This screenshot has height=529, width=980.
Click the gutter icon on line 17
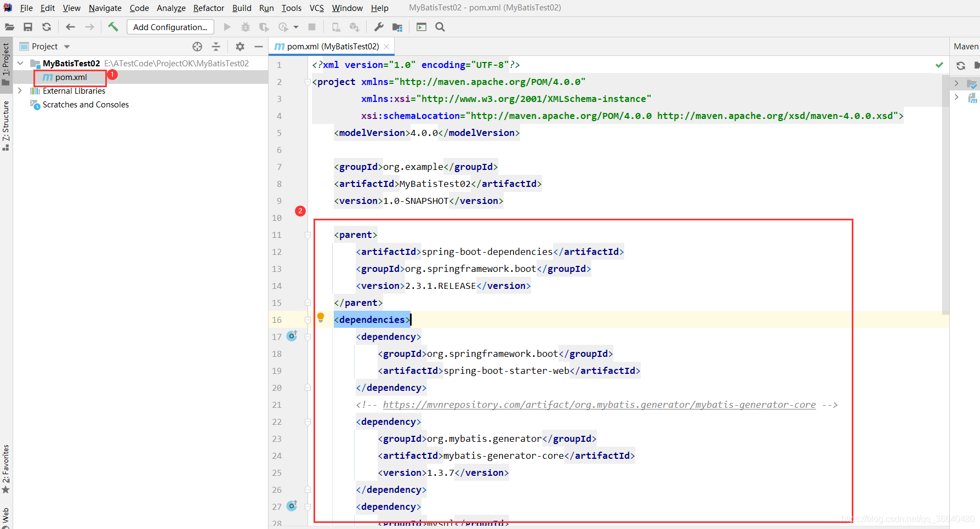coord(292,335)
